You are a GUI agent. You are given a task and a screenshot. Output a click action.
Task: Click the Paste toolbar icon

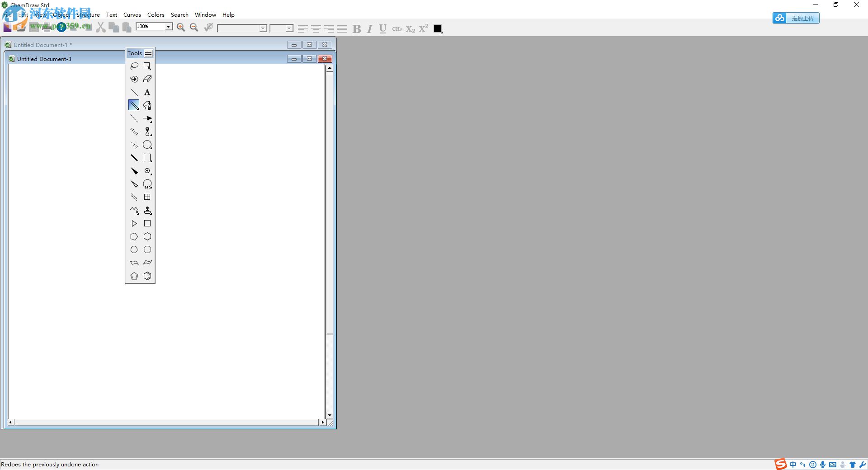pyautogui.click(x=127, y=28)
